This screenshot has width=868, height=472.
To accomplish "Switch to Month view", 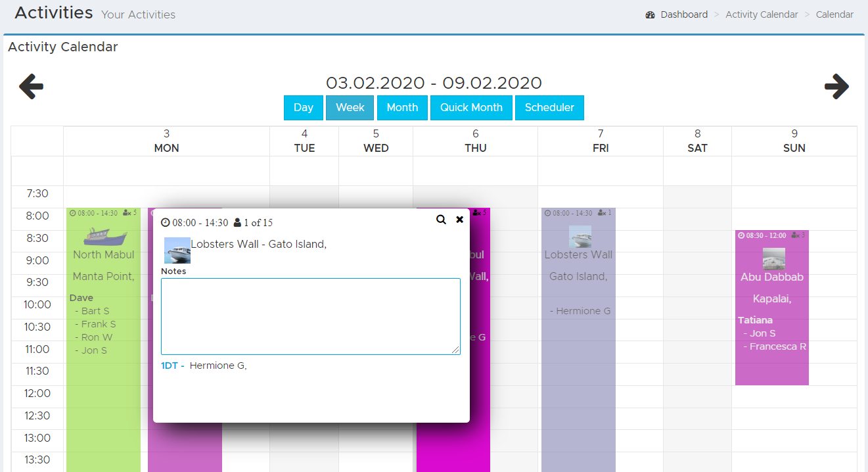I will click(402, 108).
